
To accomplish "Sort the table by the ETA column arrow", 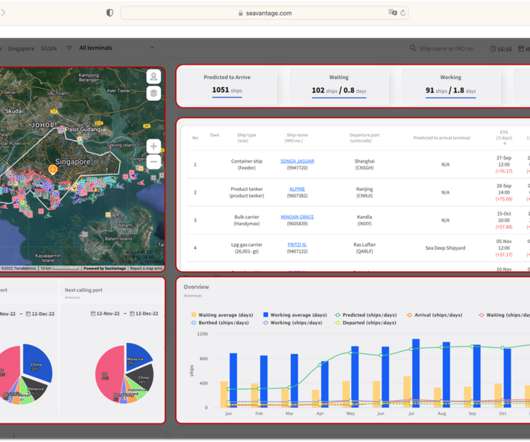I will [x=505, y=144].
